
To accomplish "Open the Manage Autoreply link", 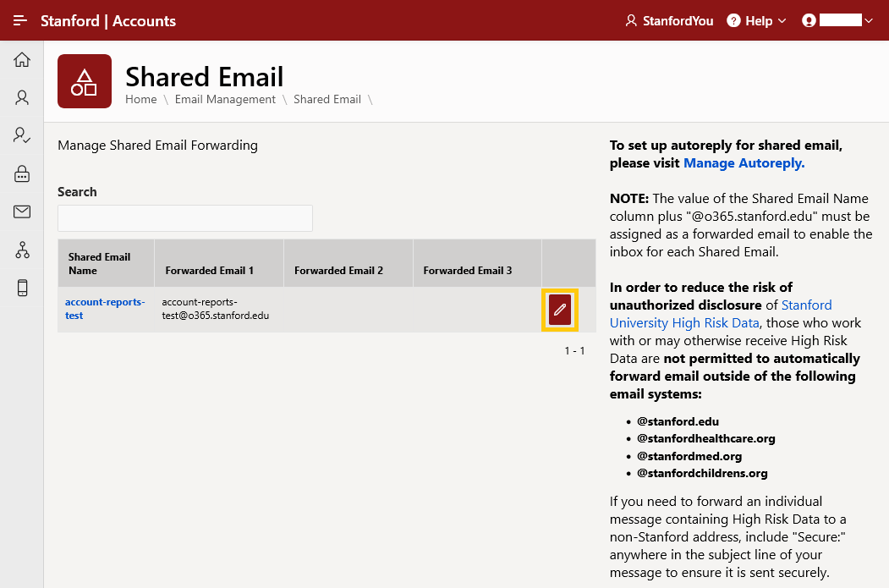I will (744, 163).
